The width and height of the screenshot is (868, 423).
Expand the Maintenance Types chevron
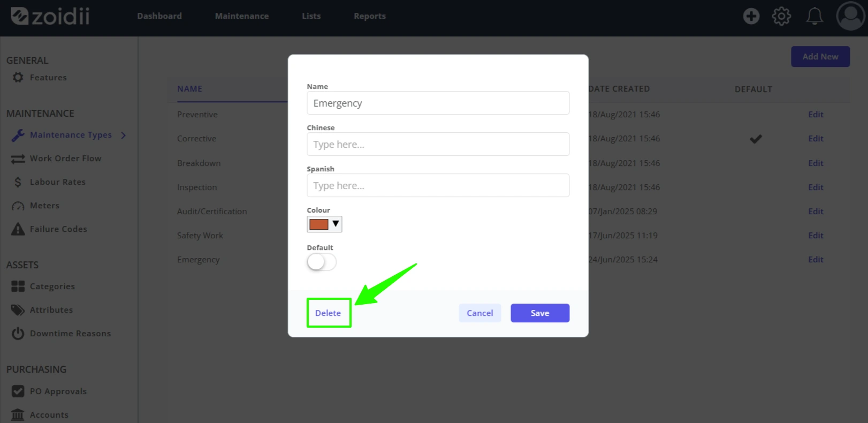coord(124,135)
